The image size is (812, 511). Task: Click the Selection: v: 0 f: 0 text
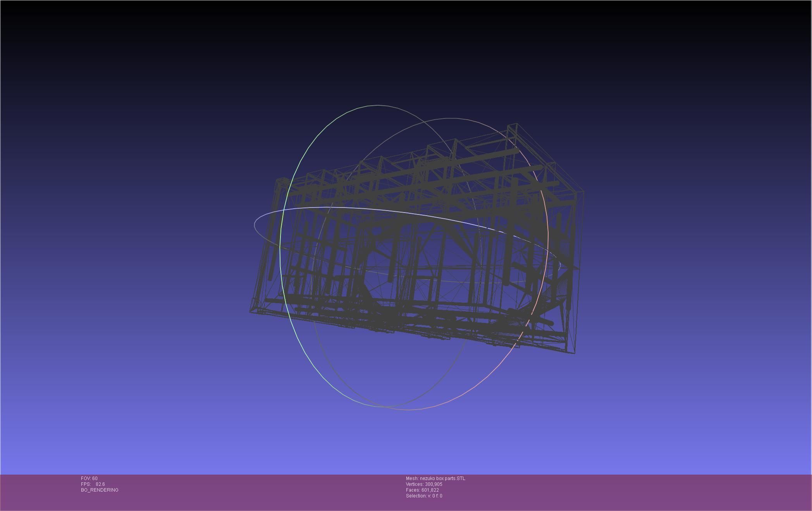pyautogui.click(x=424, y=496)
